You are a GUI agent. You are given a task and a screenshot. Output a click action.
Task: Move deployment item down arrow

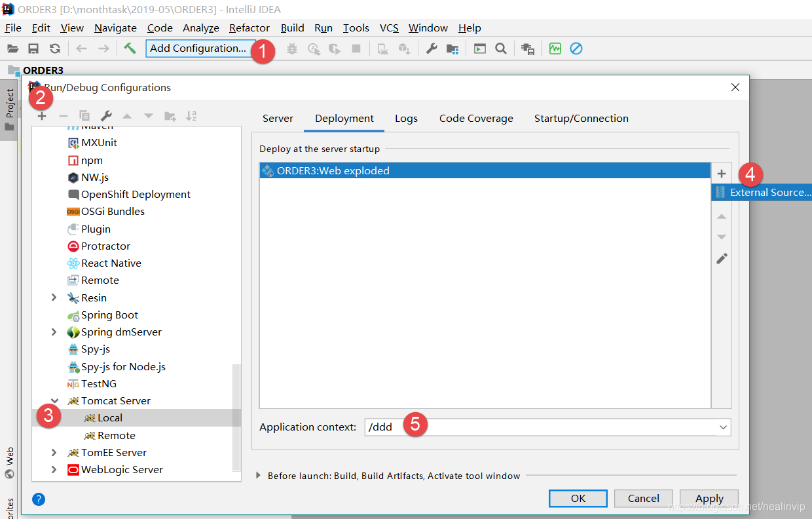(x=722, y=237)
